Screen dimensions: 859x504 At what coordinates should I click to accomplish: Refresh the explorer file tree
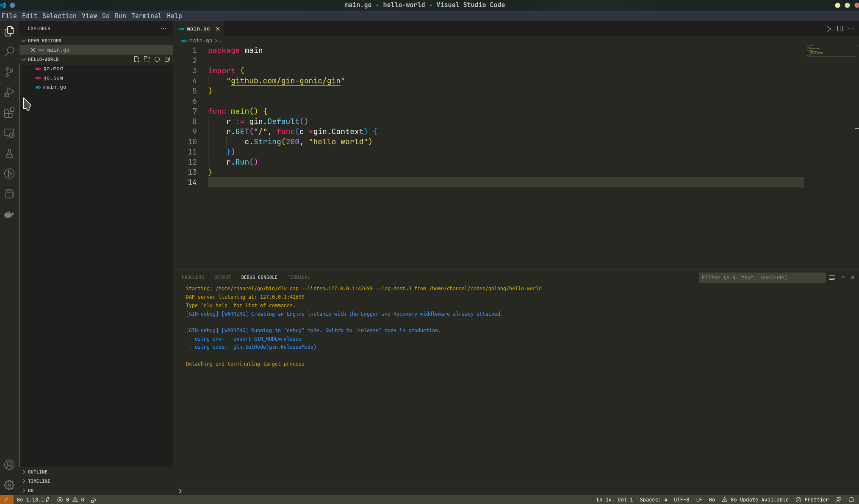pyautogui.click(x=157, y=59)
